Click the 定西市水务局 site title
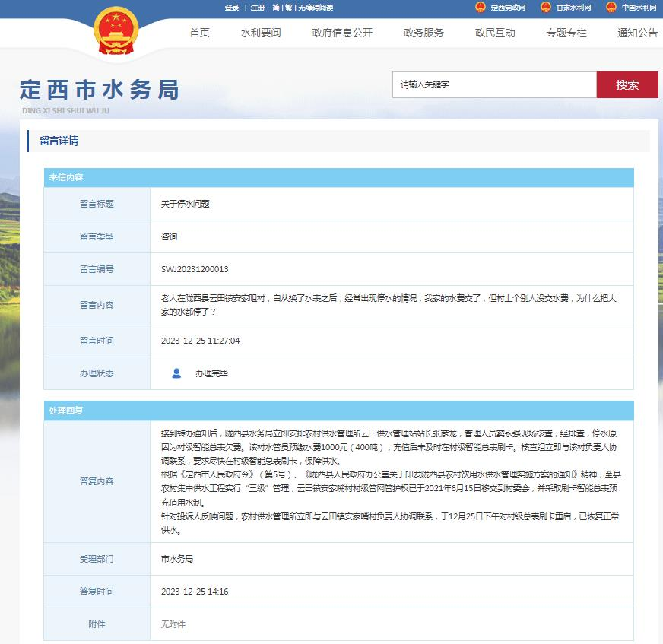Screen dimensions: 663x644 click(100, 90)
